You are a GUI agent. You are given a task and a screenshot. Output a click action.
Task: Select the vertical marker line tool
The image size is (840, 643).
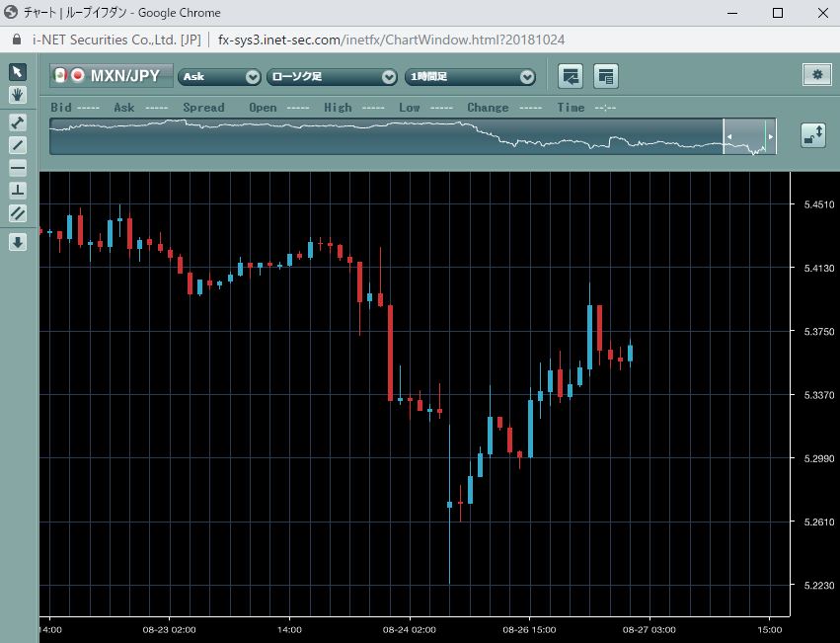(18, 191)
